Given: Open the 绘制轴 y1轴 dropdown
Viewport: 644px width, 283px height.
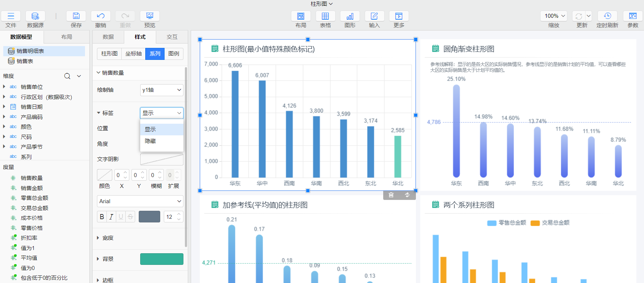Looking at the screenshot, I should [x=162, y=90].
